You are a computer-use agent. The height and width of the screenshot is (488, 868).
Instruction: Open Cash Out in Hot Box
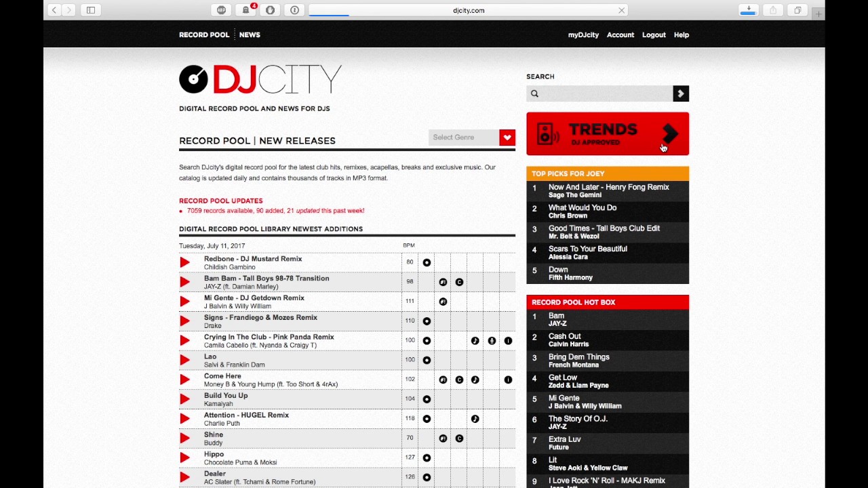pos(564,336)
